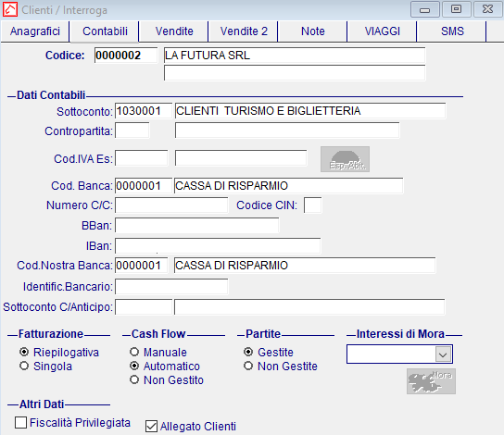Switch to the VIAGGI tab

coord(383,31)
